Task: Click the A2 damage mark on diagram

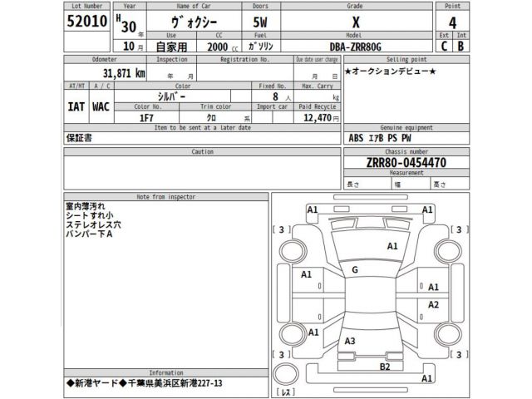Action: (433, 305)
